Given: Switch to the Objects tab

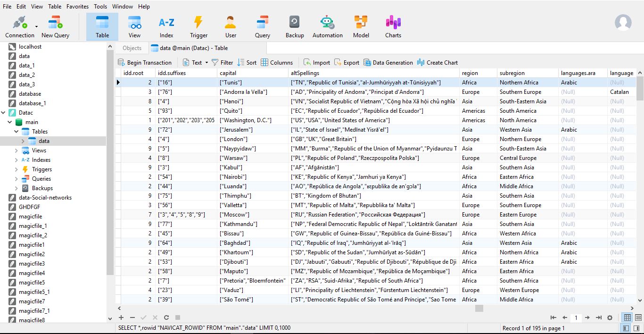Looking at the screenshot, I should pyautogui.click(x=132, y=48).
